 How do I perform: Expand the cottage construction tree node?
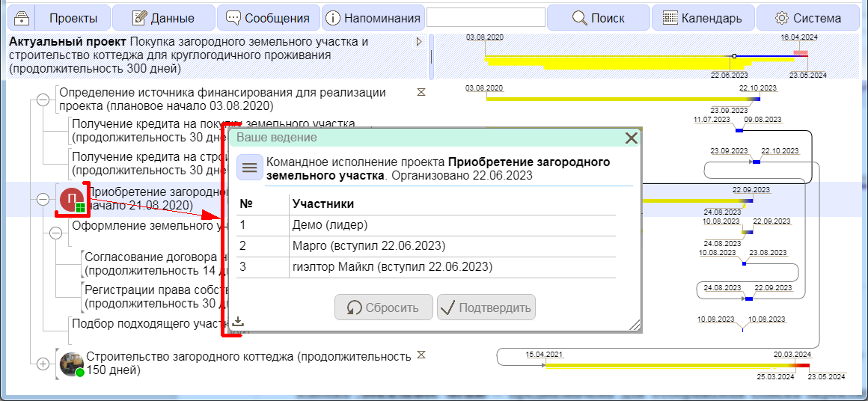(x=43, y=364)
